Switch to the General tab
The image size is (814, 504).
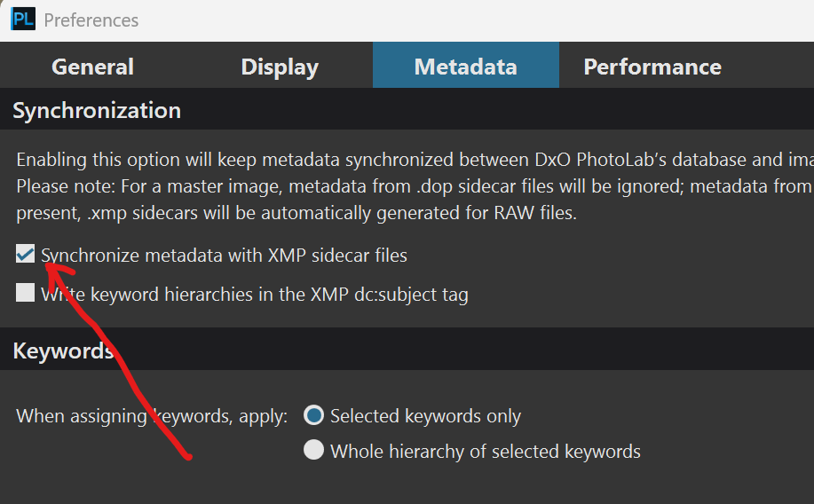point(92,67)
